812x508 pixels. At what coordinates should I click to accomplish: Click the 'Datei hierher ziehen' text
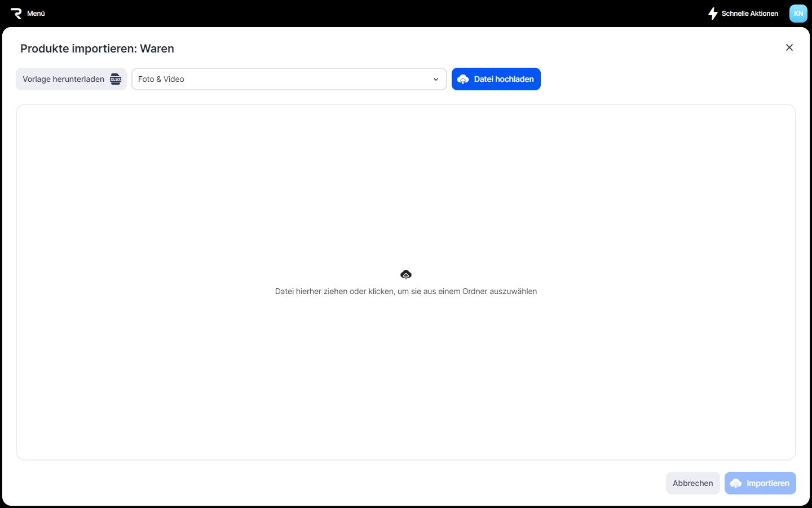point(406,292)
